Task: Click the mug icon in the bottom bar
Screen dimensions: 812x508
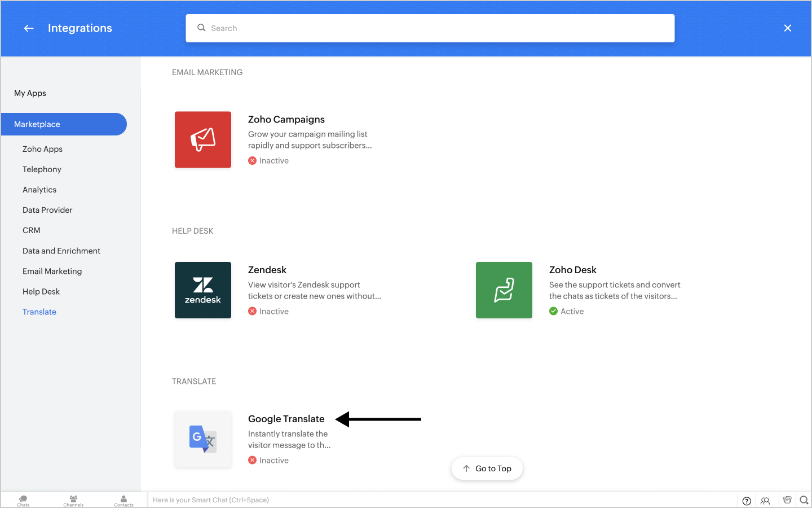Action: (787, 500)
